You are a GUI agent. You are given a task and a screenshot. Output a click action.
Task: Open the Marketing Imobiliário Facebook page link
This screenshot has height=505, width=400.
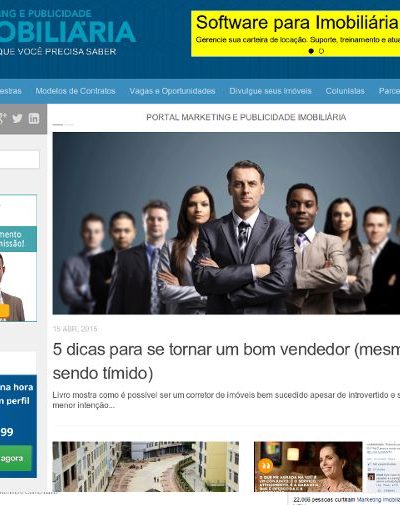click(378, 500)
